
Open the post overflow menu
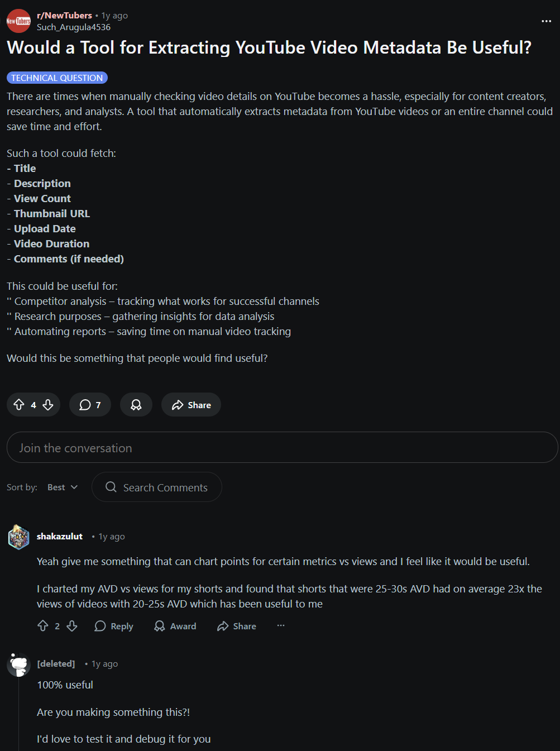tap(545, 20)
